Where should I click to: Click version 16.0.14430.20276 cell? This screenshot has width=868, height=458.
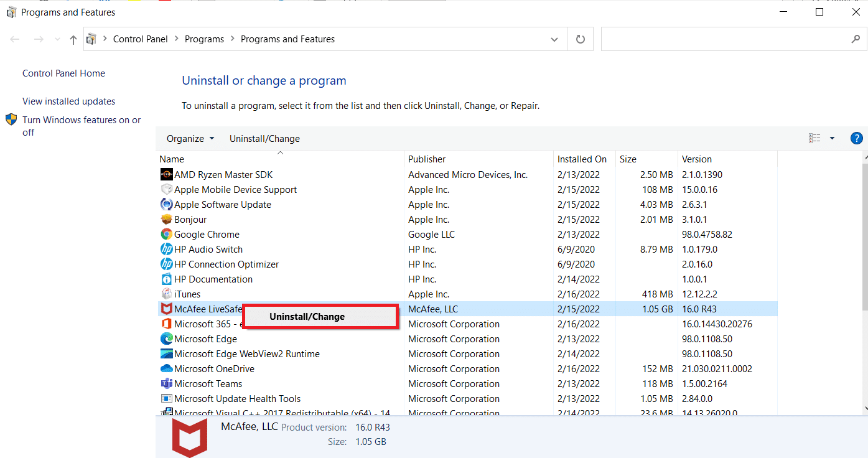717,324
